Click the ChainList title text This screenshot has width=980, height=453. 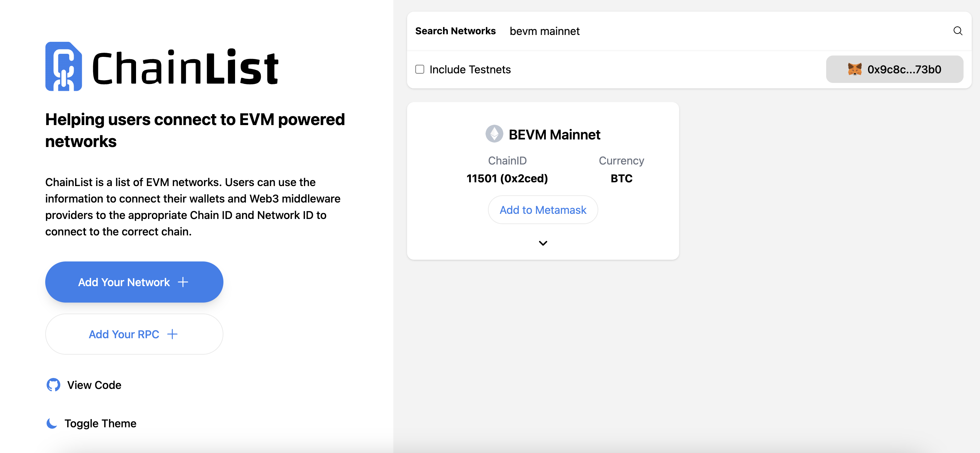pos(186,67)
